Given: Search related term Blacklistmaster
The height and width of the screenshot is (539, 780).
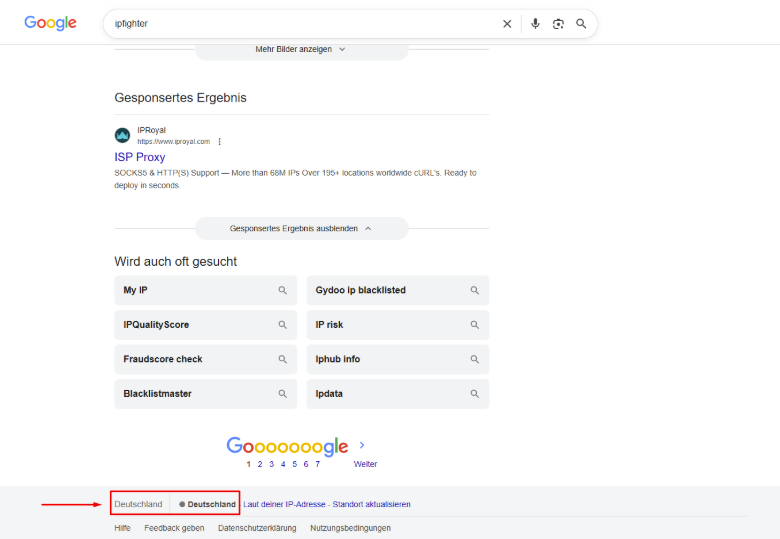Looking at the screenshot, I should coord(205,394).
